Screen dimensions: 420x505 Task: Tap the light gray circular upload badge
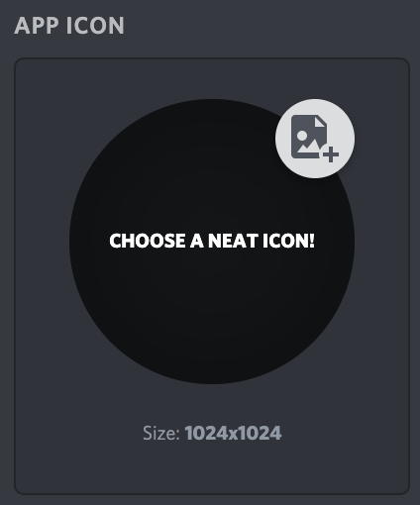(x=315, y=139)
